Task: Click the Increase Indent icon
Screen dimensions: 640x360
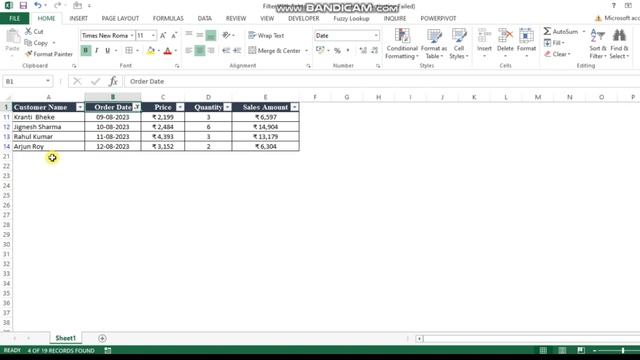Action: click(x=237, y=50)
